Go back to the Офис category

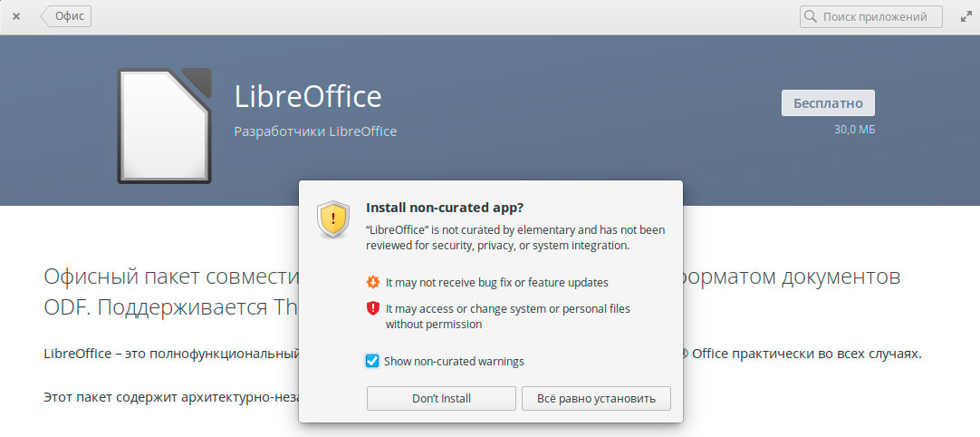[x=67, y=16]
